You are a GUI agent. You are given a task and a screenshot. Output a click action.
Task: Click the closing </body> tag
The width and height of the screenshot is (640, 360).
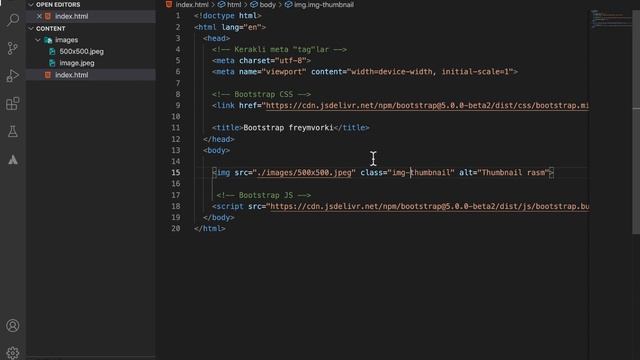pyautogui.click(x=219, y=218)
